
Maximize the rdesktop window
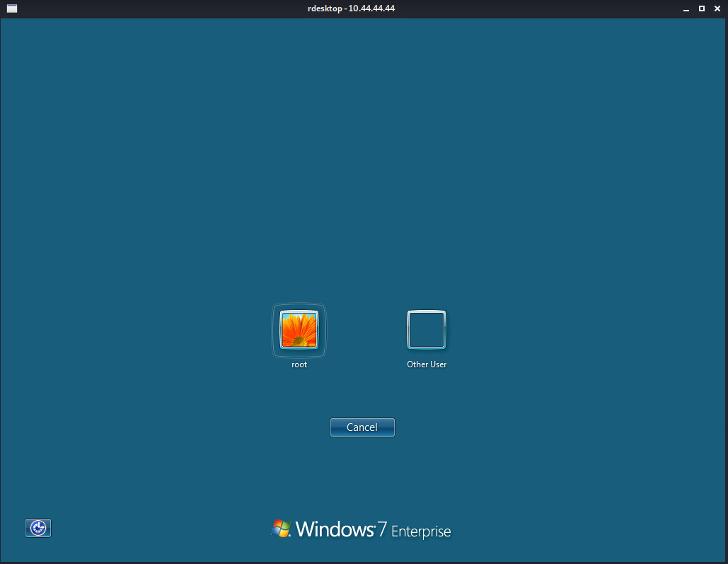[702, 8]
